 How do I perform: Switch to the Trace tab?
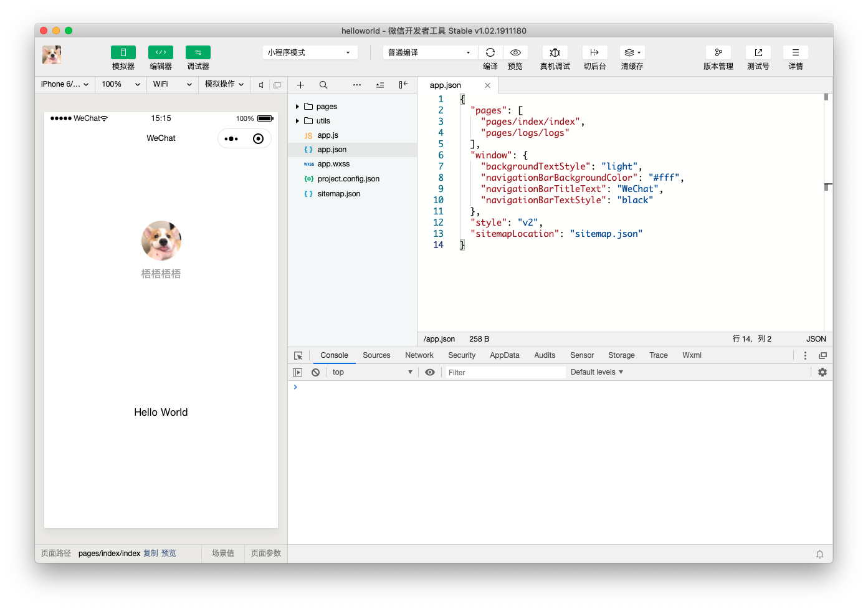(x=659, y=355)
